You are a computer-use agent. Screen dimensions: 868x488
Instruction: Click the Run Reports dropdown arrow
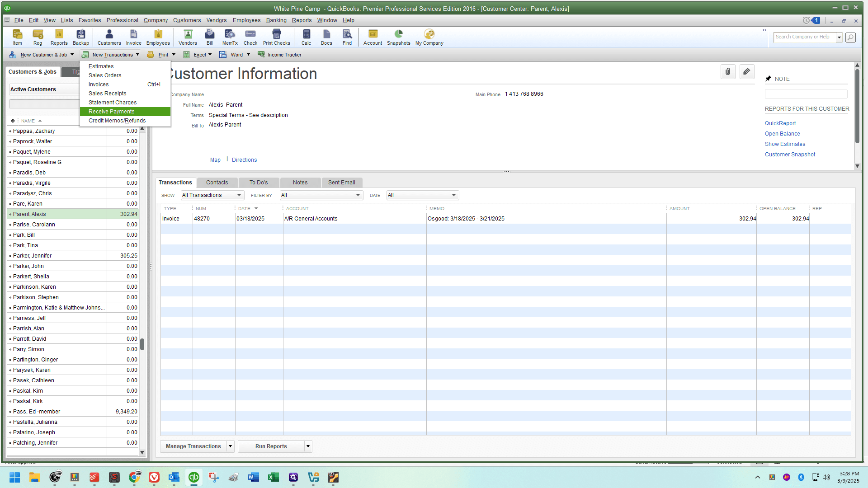tap(308, 446)
